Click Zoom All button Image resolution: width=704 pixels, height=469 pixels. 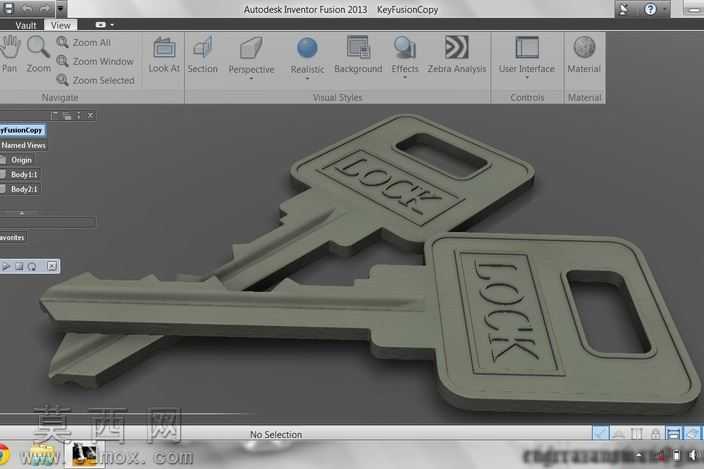tap(84, 43)
